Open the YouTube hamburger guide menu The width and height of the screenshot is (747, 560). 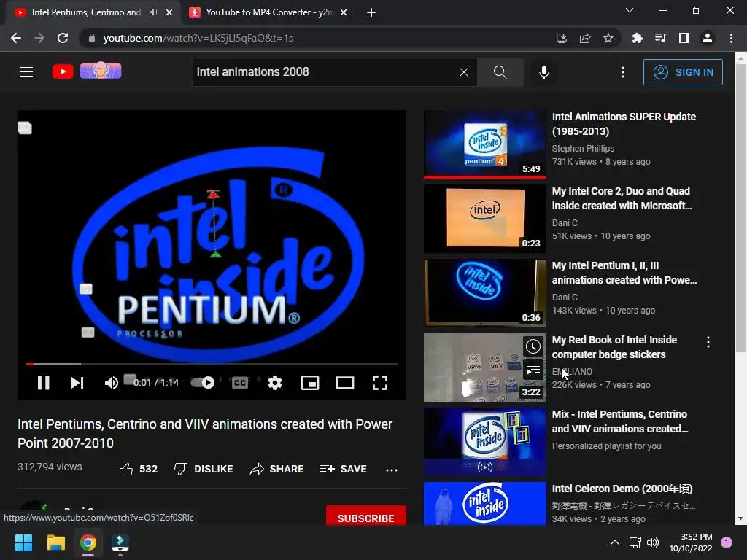pos(26,72)
